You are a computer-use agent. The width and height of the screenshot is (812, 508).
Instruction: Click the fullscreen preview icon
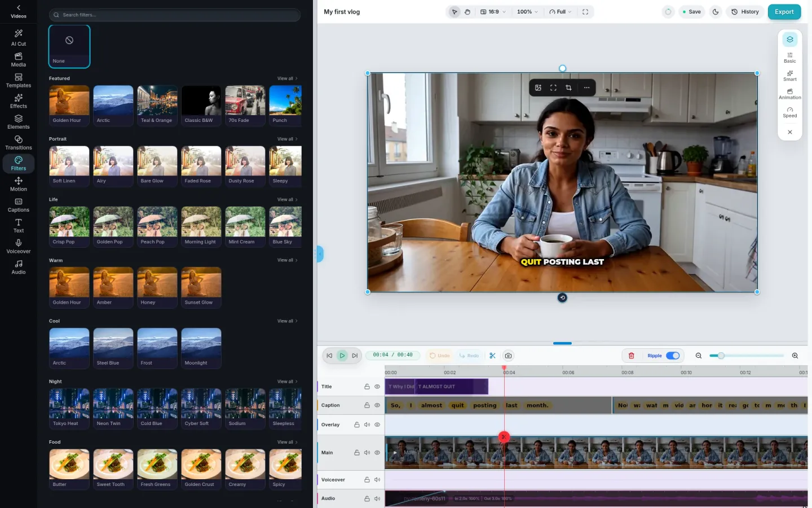click(585, 12)
